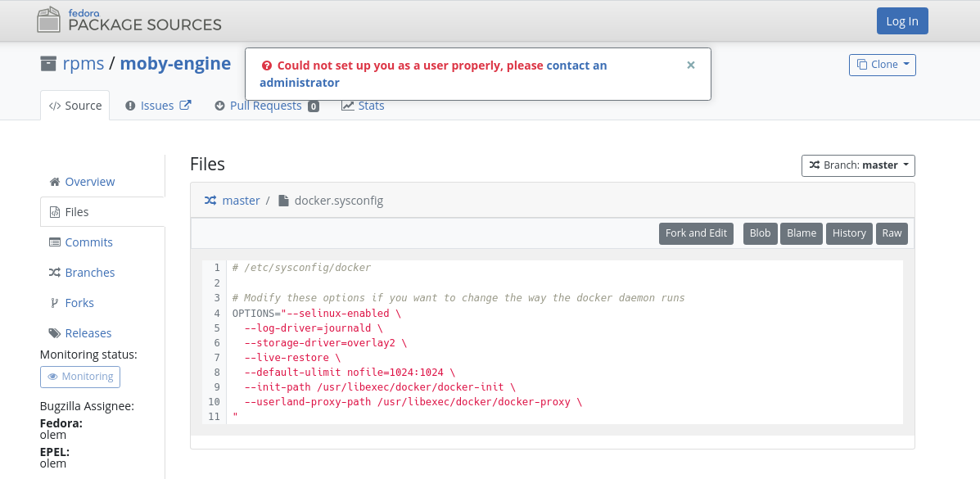980x479 pixels.
Task: Open the file History button
Action: pyautogui.click(x=849, y=233)
